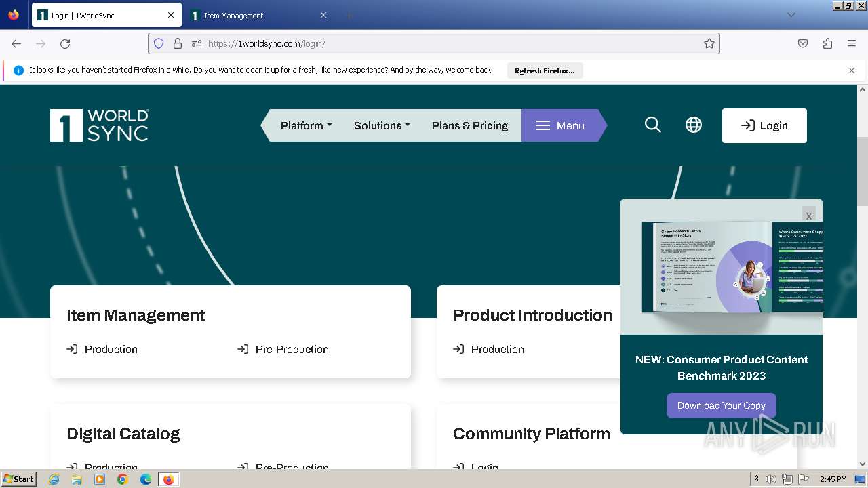This screenshot has height=488, width=868.
Task: Open Save to Pocket icon
Action: point(803,43)
